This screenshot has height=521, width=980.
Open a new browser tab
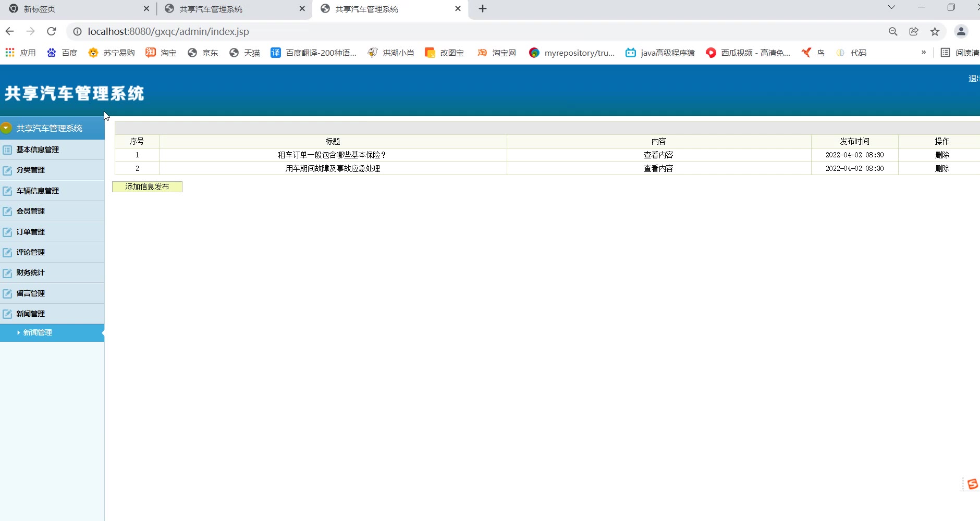click(x=483, y=9)
